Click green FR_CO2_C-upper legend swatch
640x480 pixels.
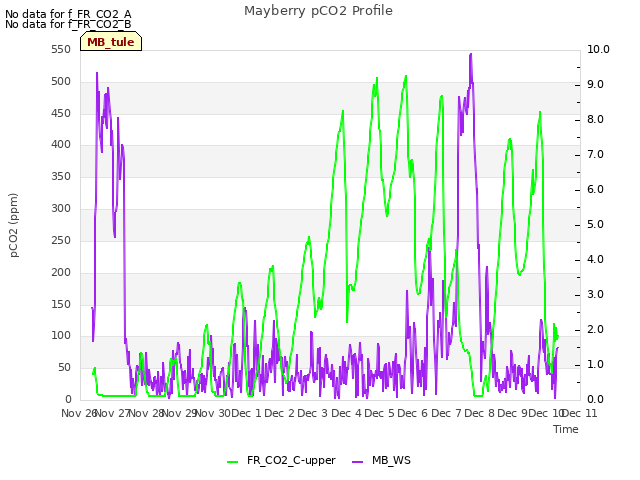[x=233, y=461]
